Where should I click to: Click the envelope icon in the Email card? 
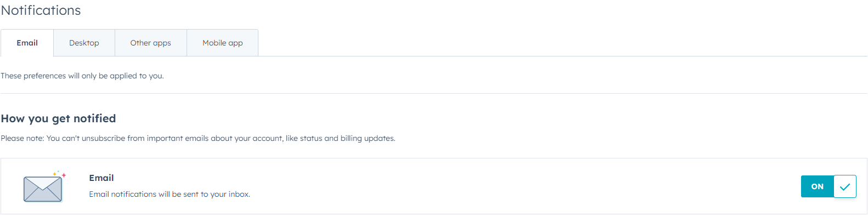click(43, 189)
